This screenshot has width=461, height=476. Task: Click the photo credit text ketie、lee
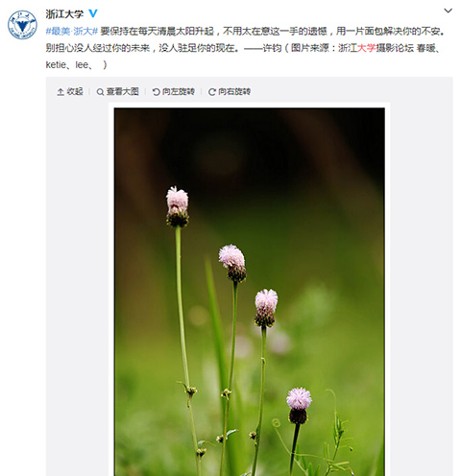tap(67, 65)
